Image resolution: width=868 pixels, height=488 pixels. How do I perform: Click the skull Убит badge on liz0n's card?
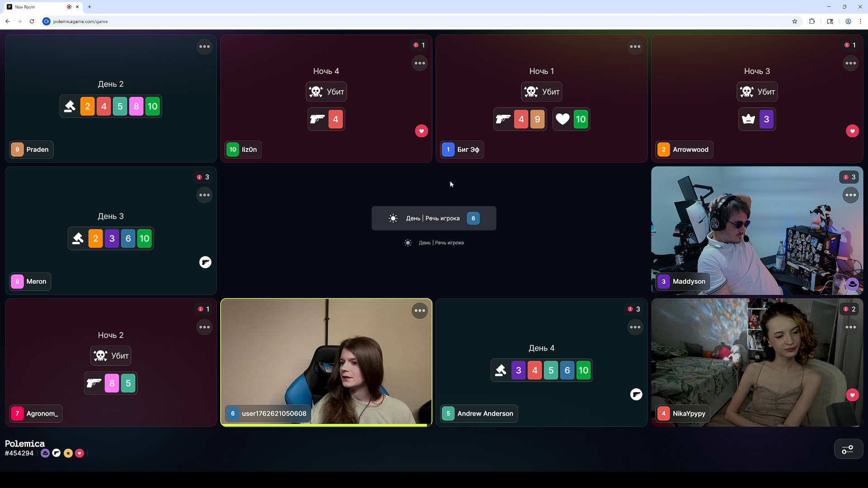(326, 92)
